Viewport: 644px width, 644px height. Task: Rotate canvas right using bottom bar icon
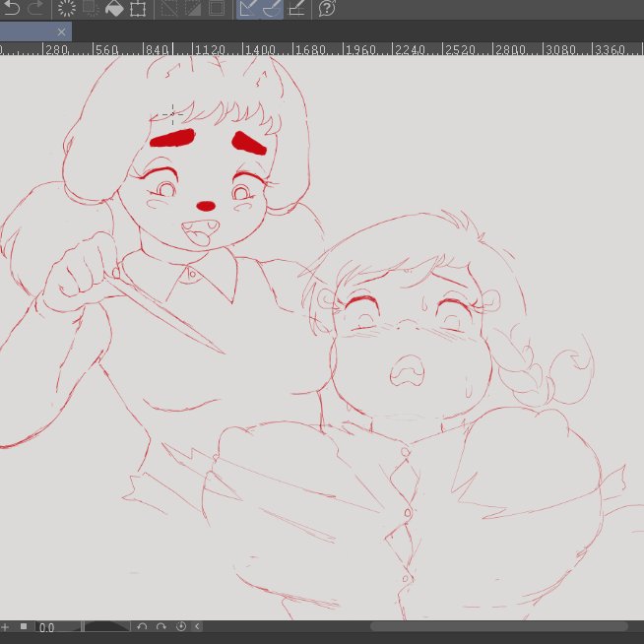161,626
